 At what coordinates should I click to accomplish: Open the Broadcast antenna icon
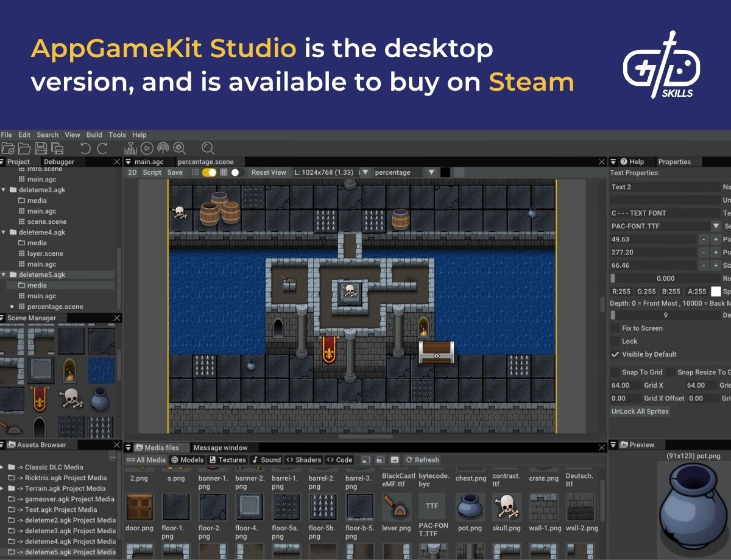coord(163,148)
